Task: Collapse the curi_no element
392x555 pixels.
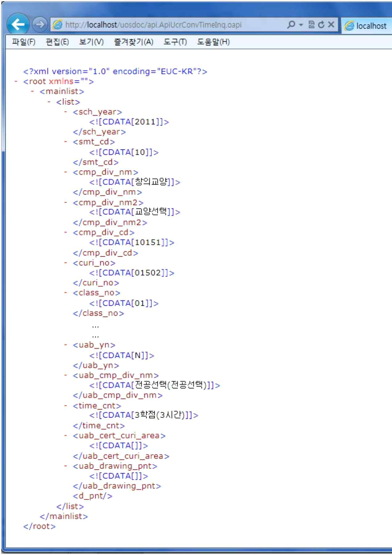Action: point(66,263)
